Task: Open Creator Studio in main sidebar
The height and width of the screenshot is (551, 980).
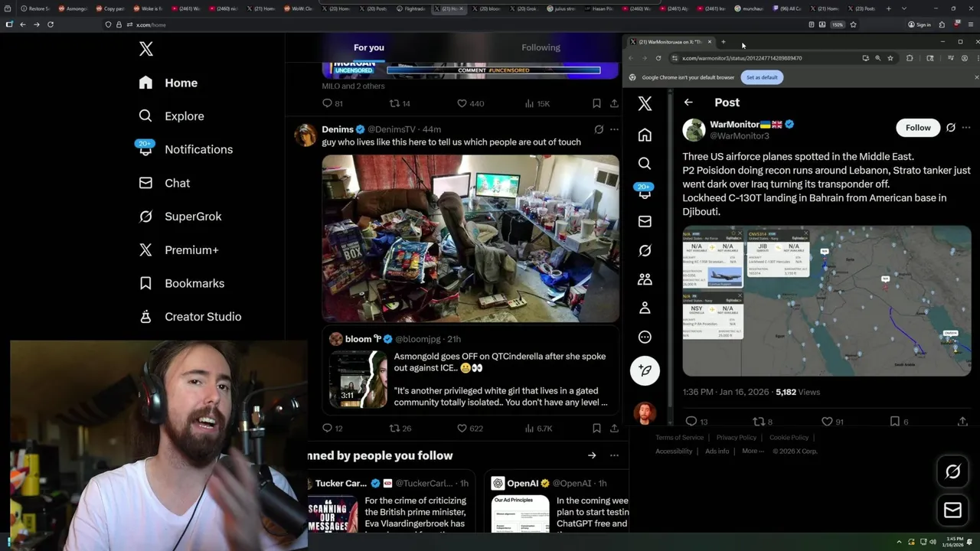Action: tap(189, 317)
